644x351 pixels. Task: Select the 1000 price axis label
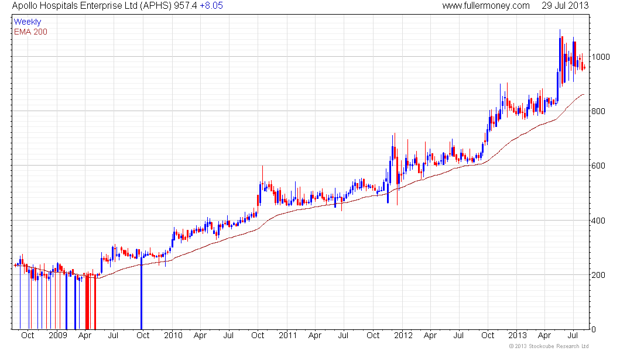click(601, 57)
